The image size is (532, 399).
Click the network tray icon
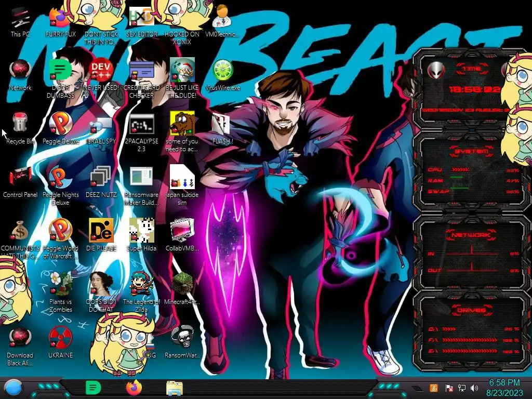pos(461,388)
